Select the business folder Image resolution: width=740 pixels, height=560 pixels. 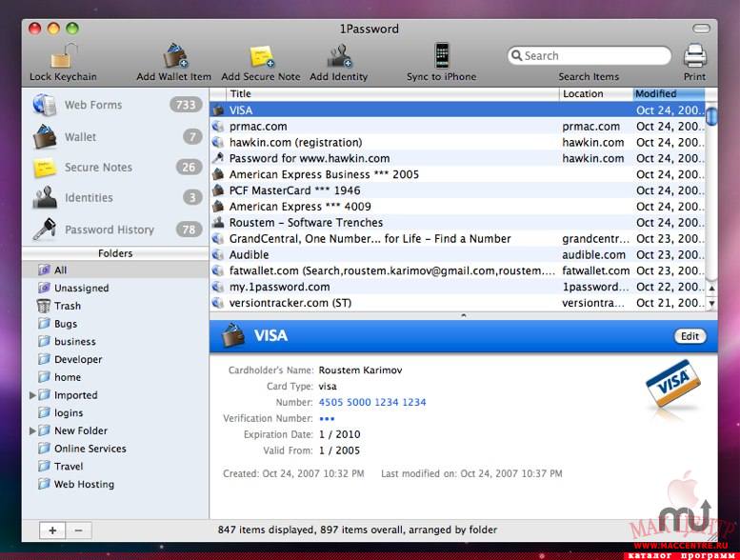pos(115,342)
